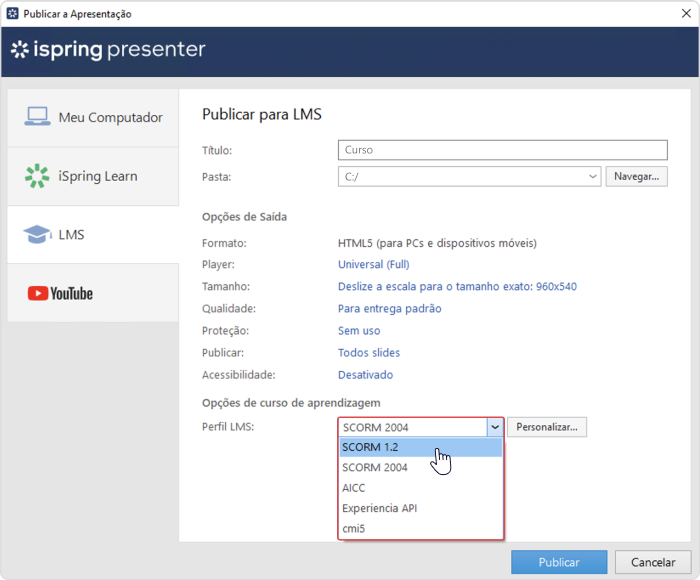This screenshot has height=580, width=700.
Task: Switch to the iSpring Learn tab
Action: tap(93, 176)
